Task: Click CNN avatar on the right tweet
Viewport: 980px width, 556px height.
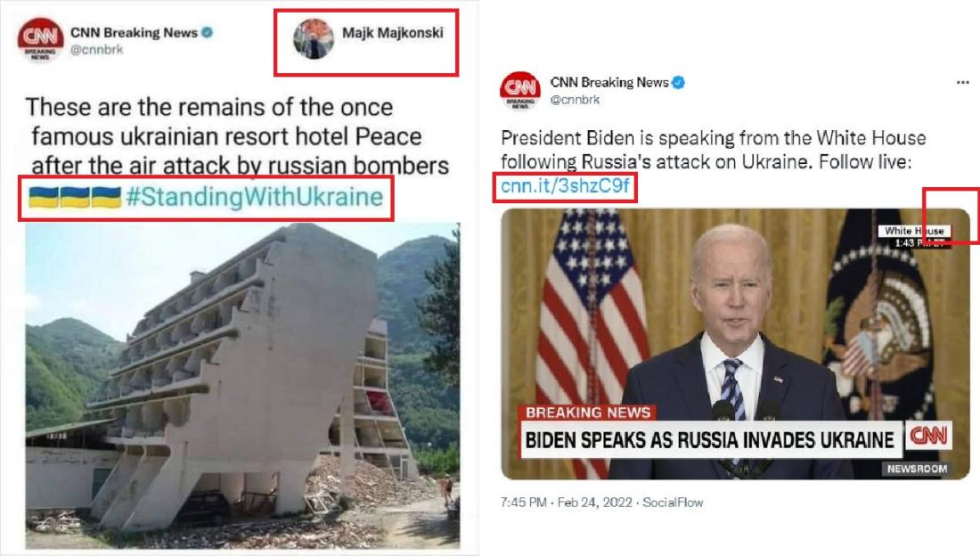Action: pos(520,91)
